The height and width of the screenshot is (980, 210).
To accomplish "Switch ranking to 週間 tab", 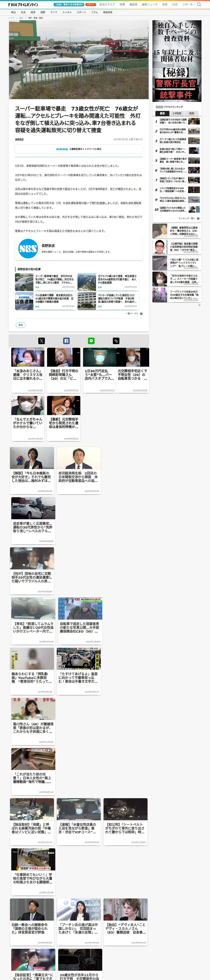I will click(x=191, y=113).
